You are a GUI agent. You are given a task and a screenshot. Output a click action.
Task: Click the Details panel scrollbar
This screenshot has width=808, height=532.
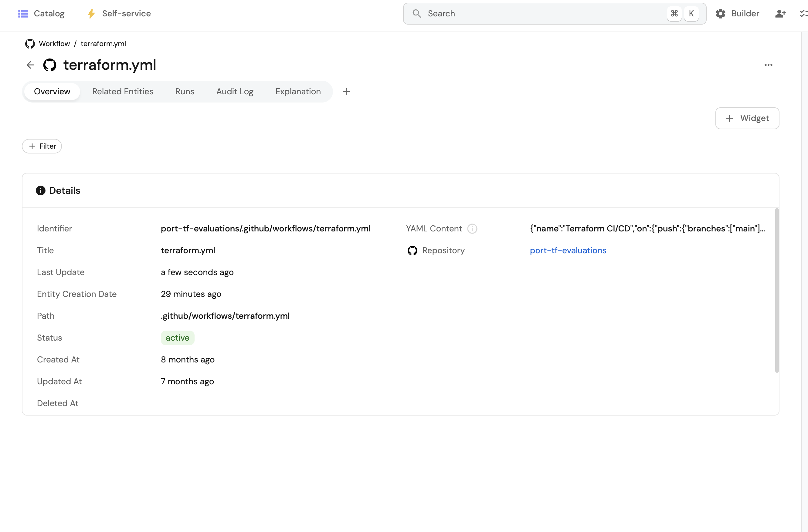point(776,291)
